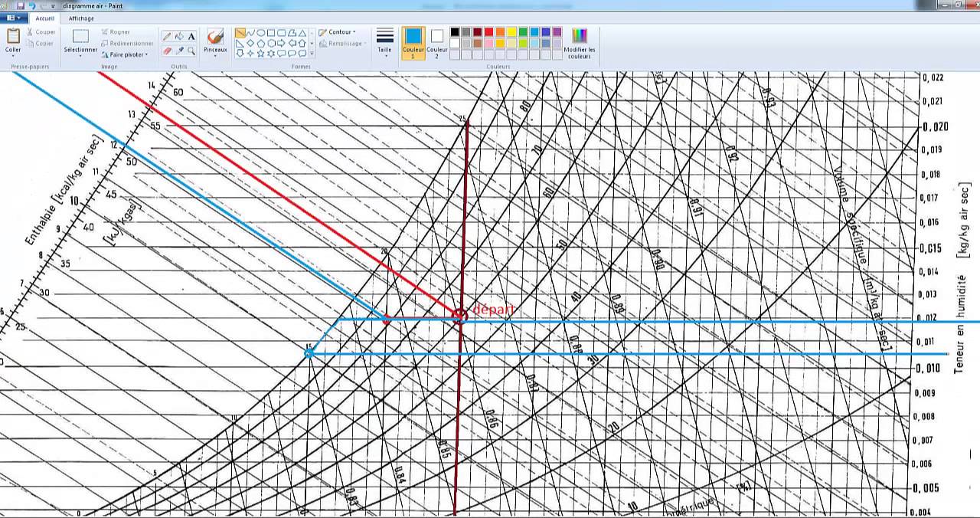Switch to the Affichage tab
This screenshot has width=980, height=518.
click(81, 18)
